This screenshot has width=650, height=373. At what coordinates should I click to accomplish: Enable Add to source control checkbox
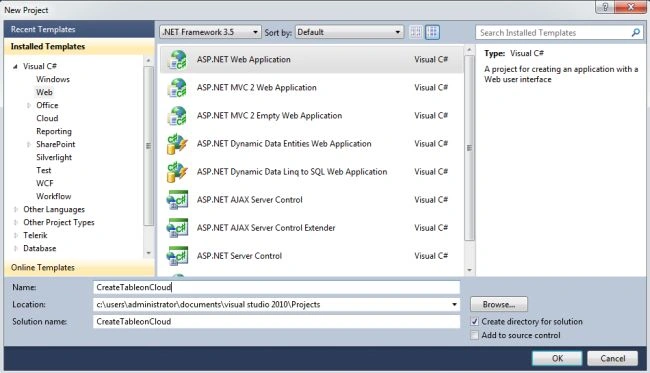coord(475,335)
